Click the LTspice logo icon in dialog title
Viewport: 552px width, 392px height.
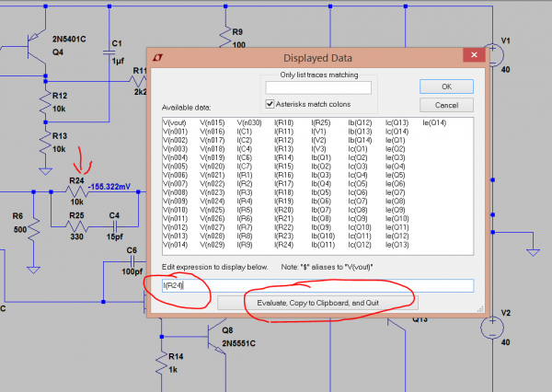coord(158,57)
